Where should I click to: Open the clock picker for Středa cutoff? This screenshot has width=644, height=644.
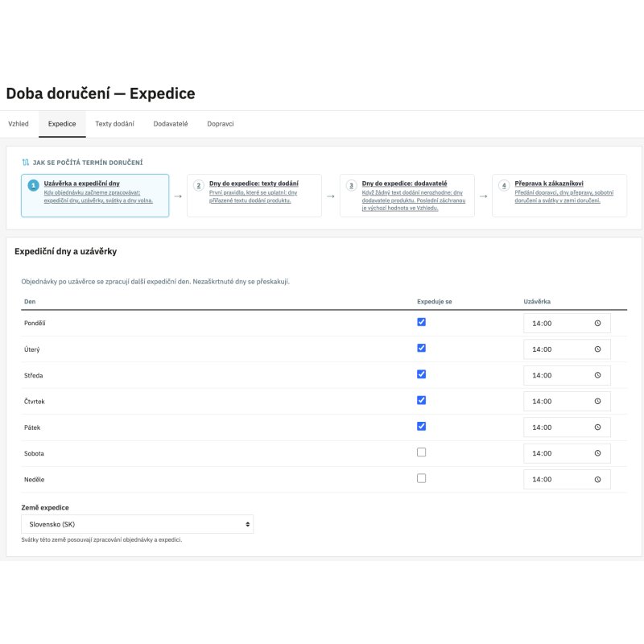tap(597, 375)
